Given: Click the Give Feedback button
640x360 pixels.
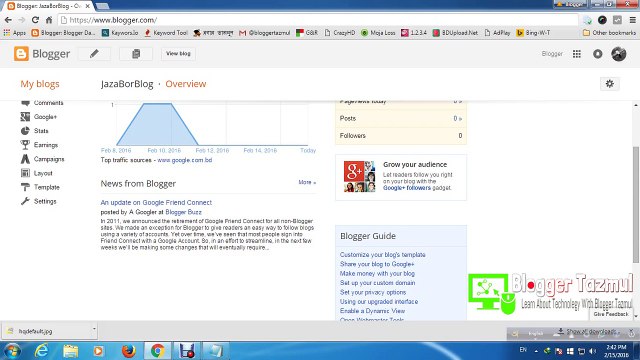Looking at the screenshot, I should [611, 314].
